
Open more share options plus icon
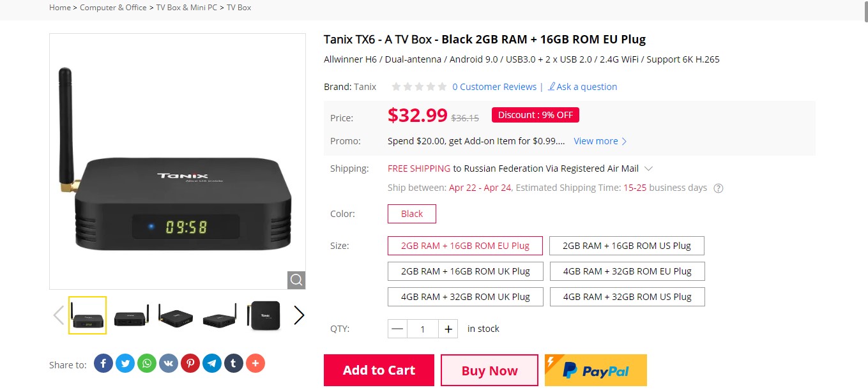255,363
